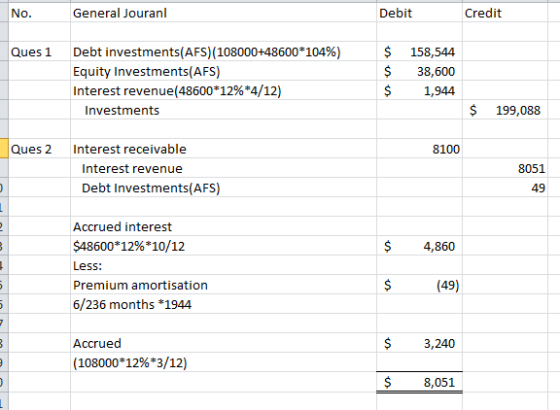Select the 'Debit' column header cell
The width and height of the screenshot is (560, 410).
(419, 13)
